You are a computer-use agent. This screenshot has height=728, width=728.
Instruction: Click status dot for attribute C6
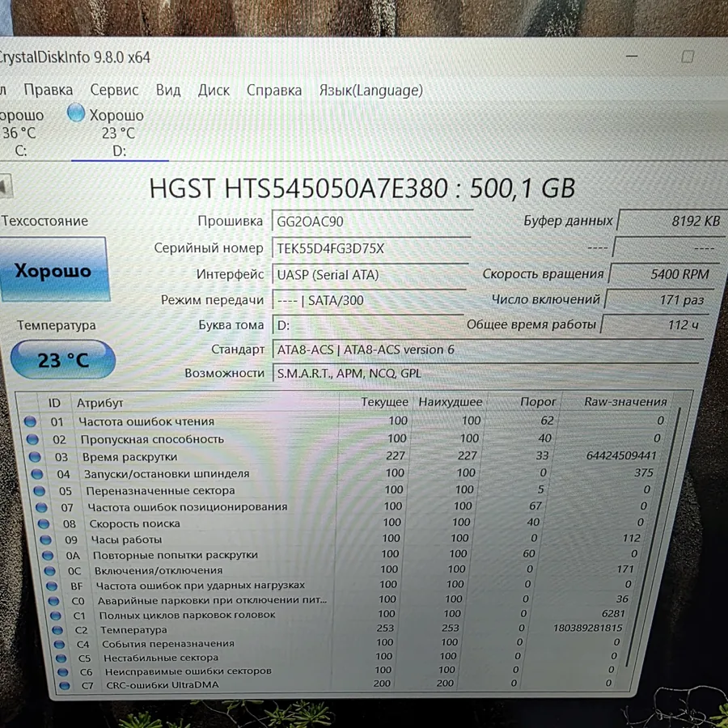click(62, 671)
